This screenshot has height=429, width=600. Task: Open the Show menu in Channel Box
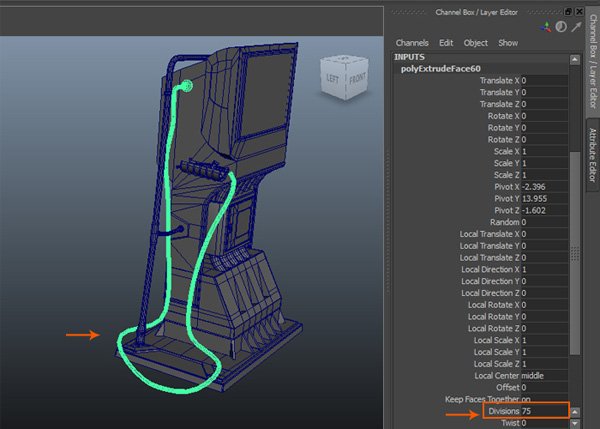[x=508, y=43]
